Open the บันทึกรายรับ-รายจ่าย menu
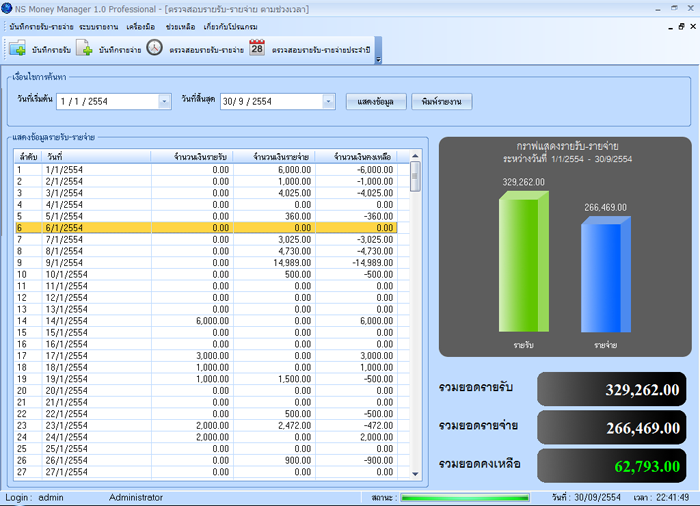This screenshot has height=506, width=700. (x=41, y=27)
